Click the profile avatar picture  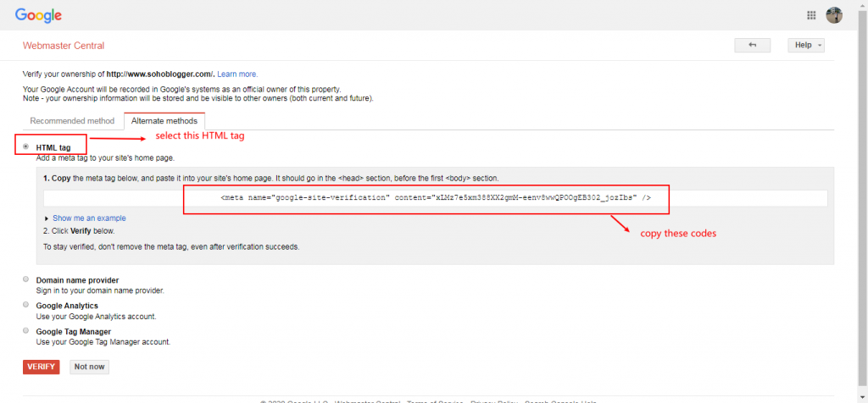pyautogui.click(x=834, y=15)
